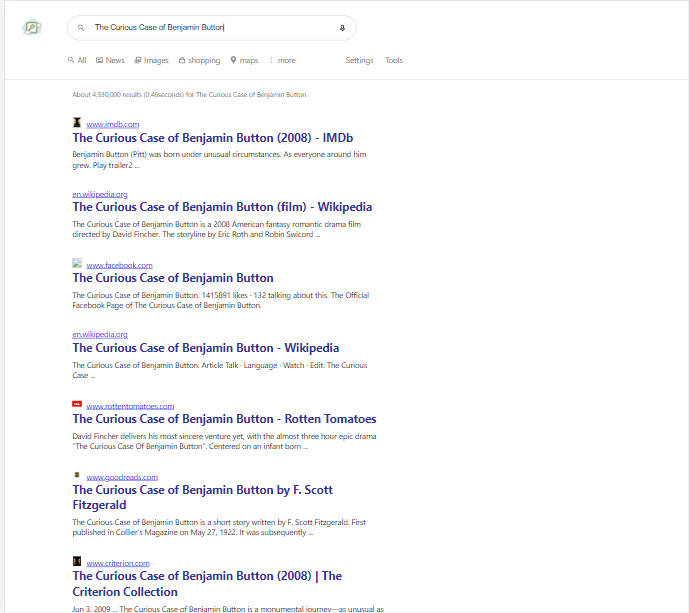Viewport: 689px width, 613px height.
Task: Open the All results tab
Action: (77, 60)
